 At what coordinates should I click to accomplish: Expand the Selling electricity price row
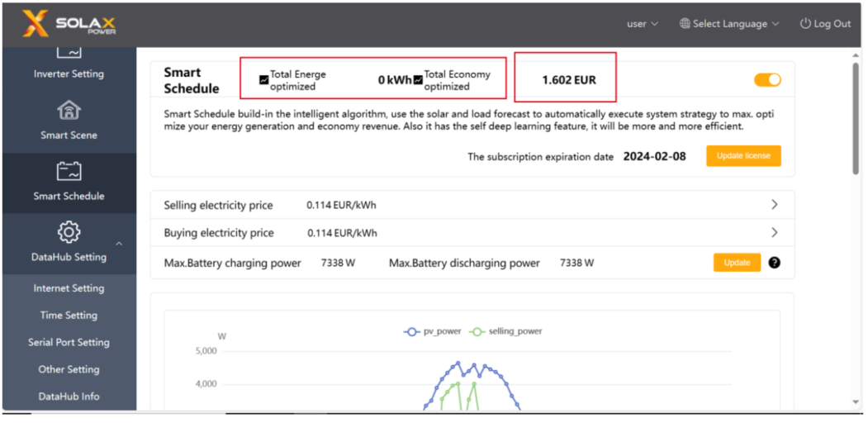774,205
